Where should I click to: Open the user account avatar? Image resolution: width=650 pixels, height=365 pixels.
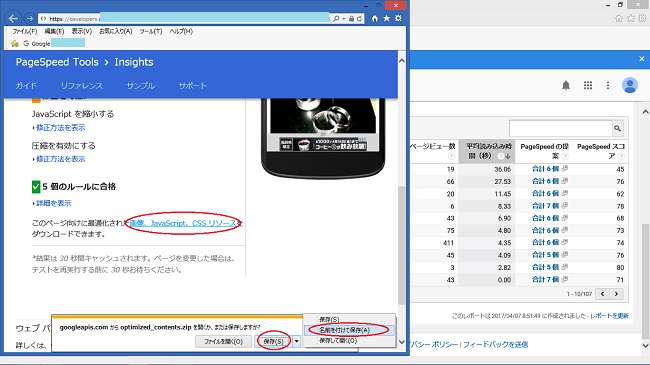click(630, 85)
